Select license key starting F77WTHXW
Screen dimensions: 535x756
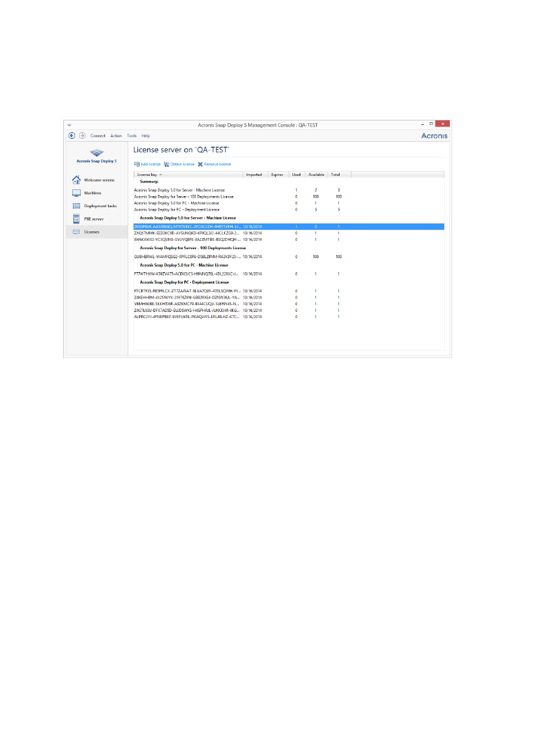pyautogui.click(x=289, y=274)
